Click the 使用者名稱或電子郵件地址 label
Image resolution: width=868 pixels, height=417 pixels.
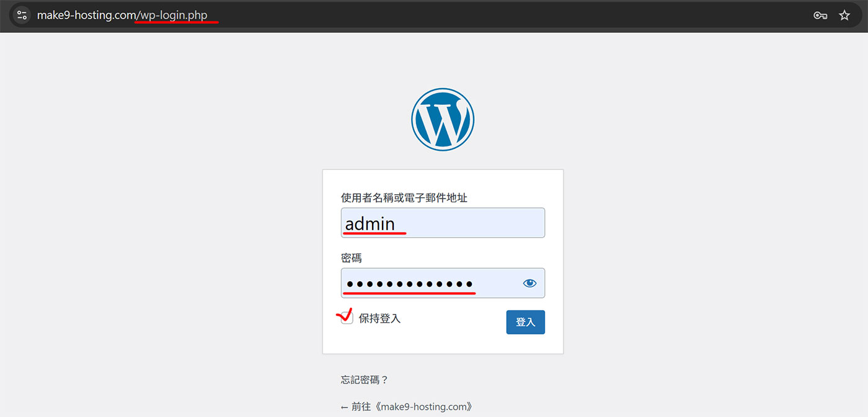(x=404, y=197)
